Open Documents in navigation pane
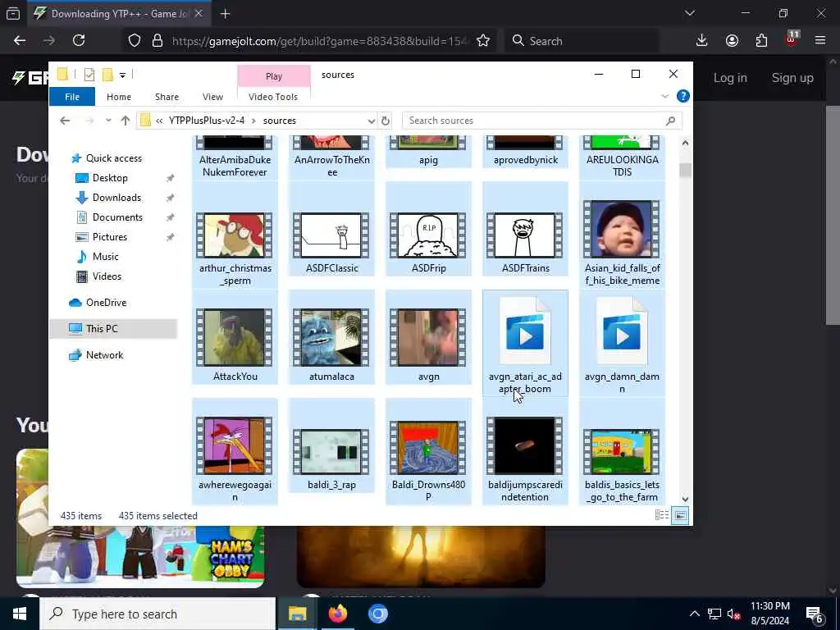The height and width of the screenshot is (630, 840). (117, 217)
